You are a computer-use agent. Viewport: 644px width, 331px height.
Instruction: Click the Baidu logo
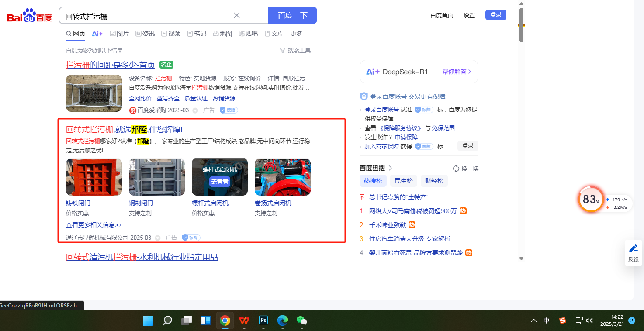[x=29, y=16]
